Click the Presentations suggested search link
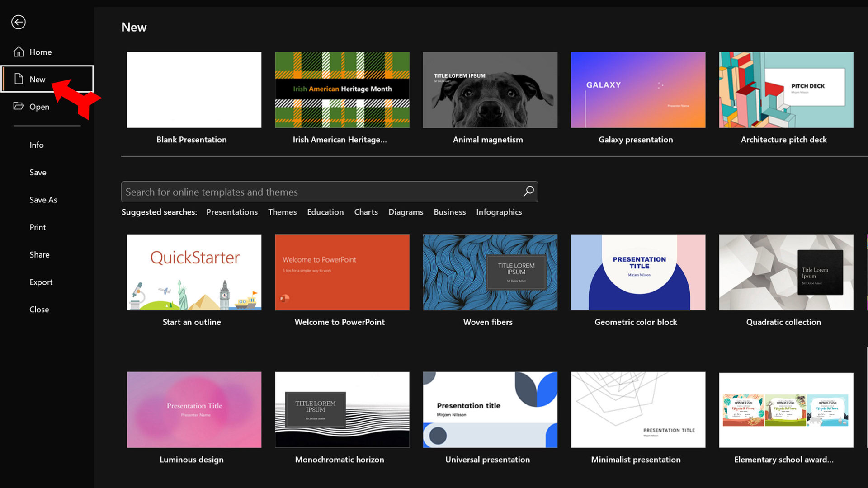 tap(232, 212)
